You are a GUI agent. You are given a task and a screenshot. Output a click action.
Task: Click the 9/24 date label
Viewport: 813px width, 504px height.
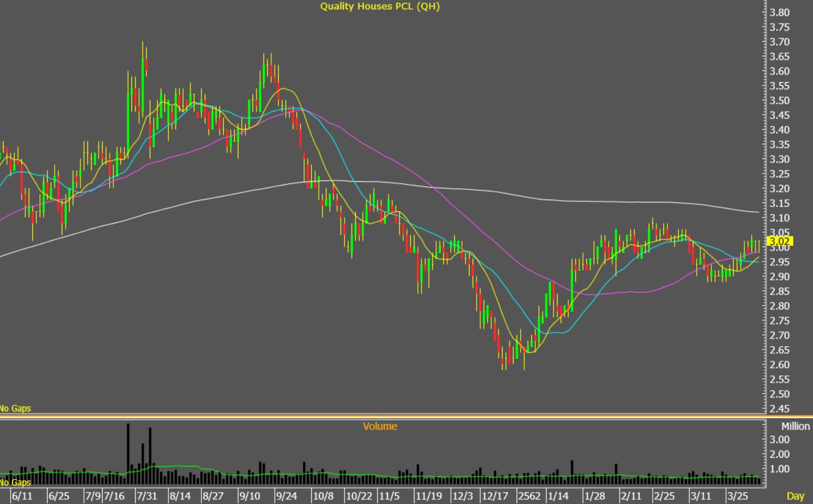click(x=286, y=496)
